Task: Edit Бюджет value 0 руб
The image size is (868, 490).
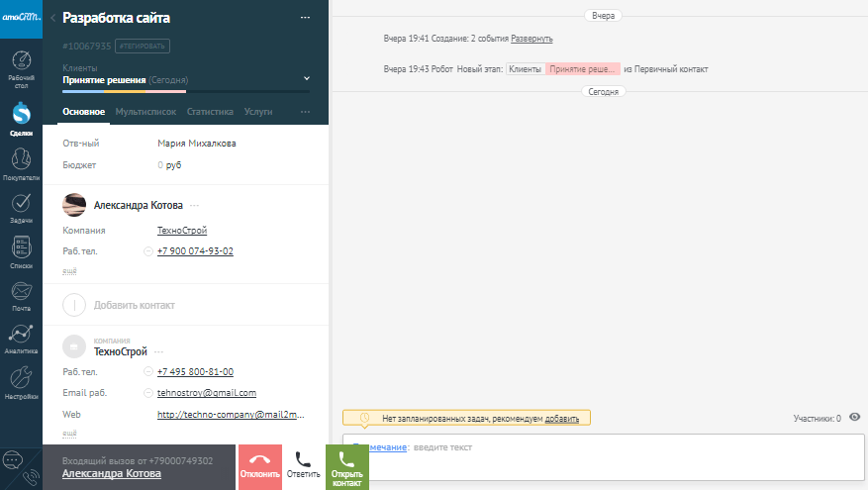Action: tap(169, 165)
